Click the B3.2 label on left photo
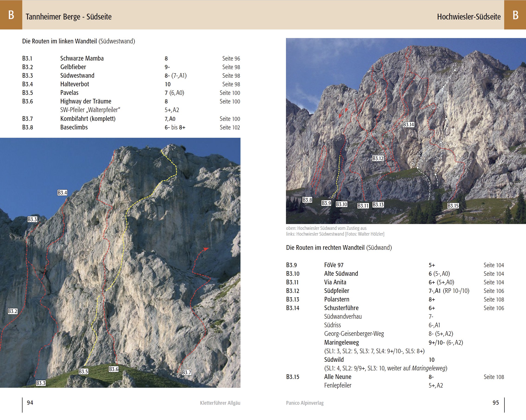This screenshot has width=526, height=420. (x=13, y=311)
